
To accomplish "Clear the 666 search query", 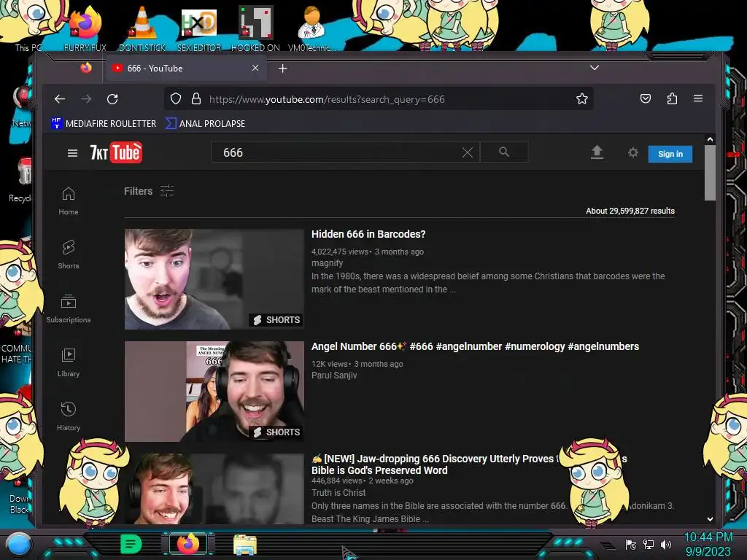I will pos(468,152).
